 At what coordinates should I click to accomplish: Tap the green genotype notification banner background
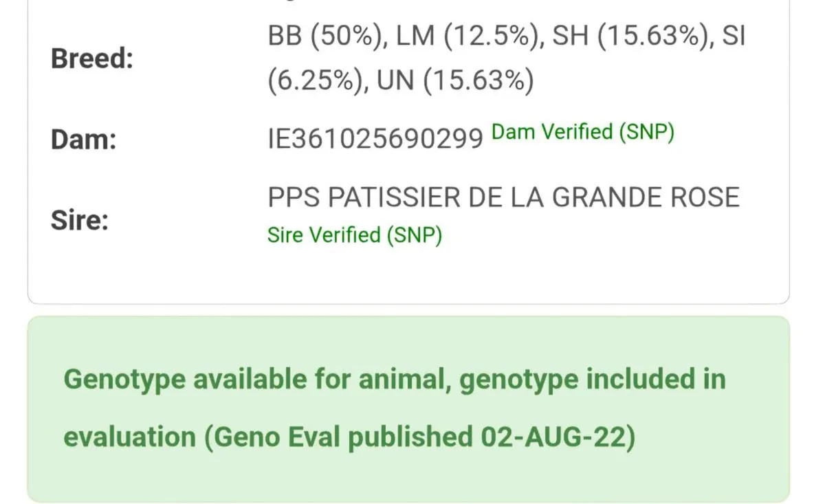[408, 409]
